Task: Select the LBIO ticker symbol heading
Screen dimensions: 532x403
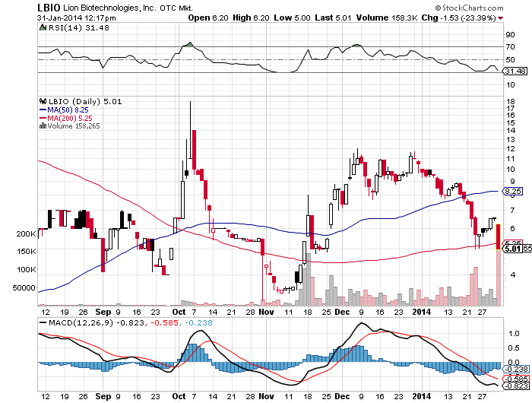Action: (49, 8)
